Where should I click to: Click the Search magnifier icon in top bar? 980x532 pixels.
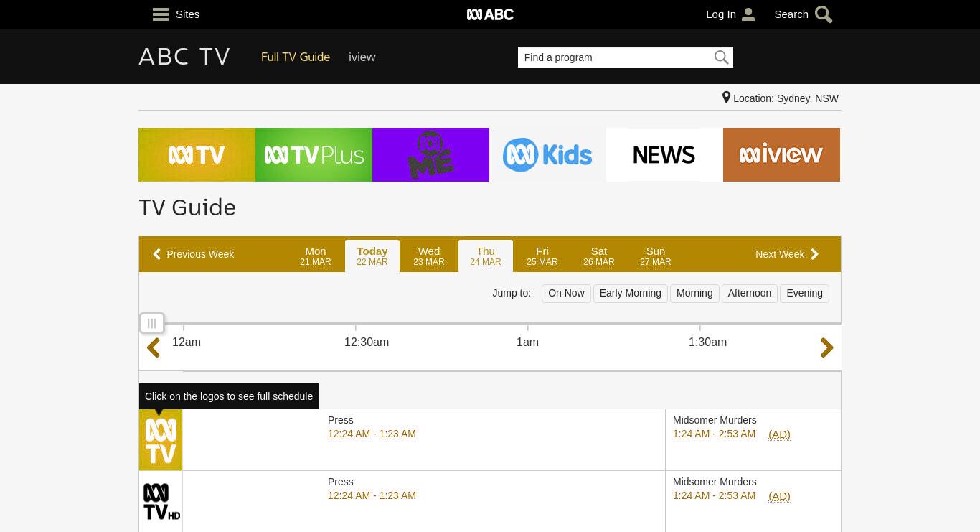pos(824,14)
